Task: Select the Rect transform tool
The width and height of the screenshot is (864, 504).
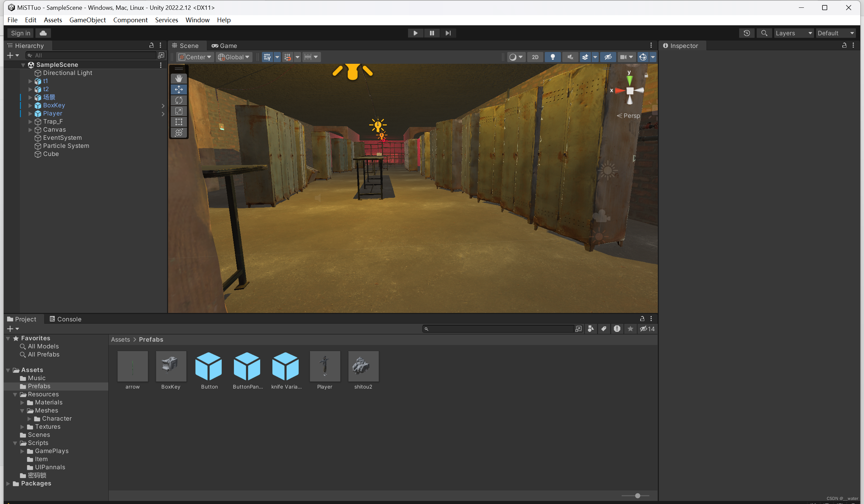Action: tap(179, 122)
